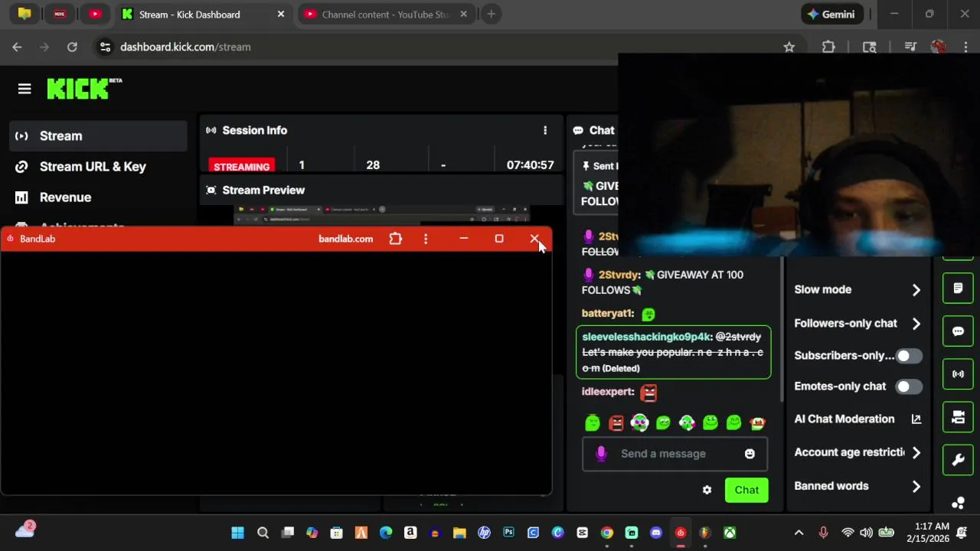
Task: Click the Session Info broadcast icon
Action: pyautogui.click(x=211, y=130)
